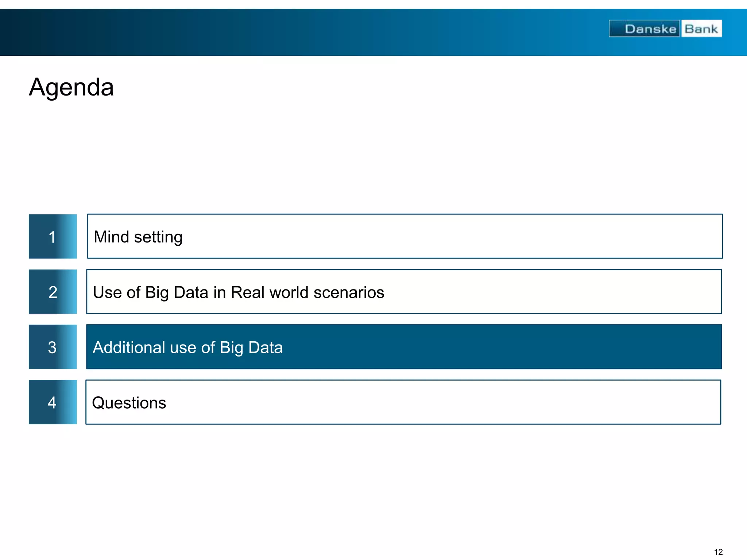Select highlighted Additional use of Big Data item

(x=404, y=347)
